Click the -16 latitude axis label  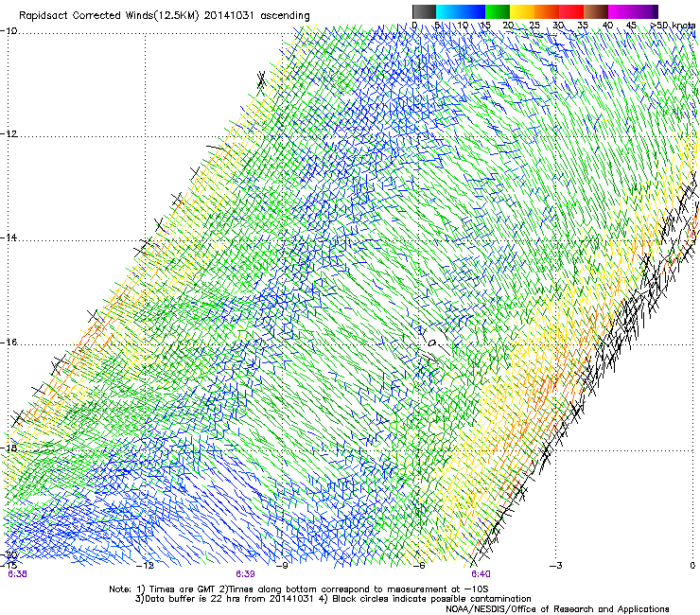click(9, 343)
